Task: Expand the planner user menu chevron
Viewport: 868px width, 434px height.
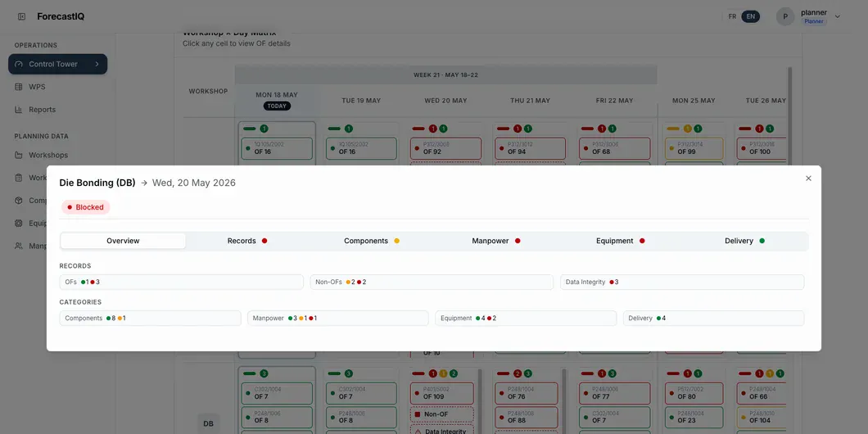Action: point(838,16)
